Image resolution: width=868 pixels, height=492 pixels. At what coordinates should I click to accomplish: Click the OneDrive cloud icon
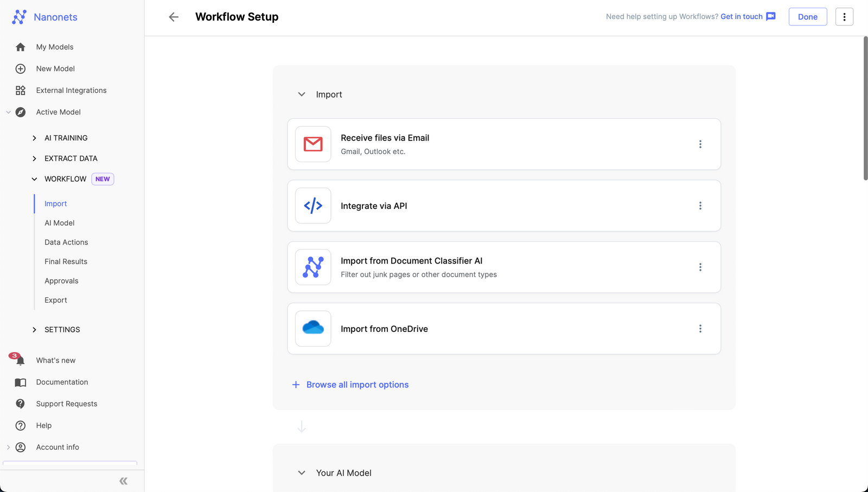click(312, 328)
